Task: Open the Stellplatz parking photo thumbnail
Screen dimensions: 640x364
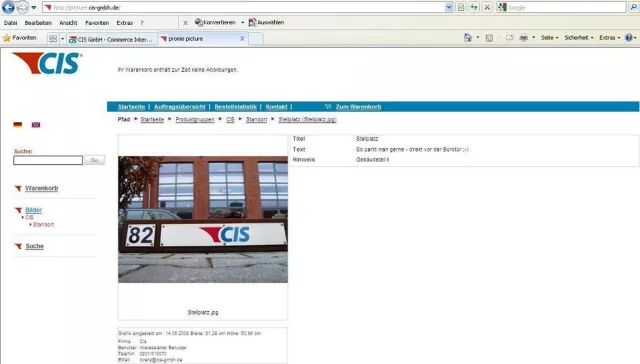Action: pos(203,219)
